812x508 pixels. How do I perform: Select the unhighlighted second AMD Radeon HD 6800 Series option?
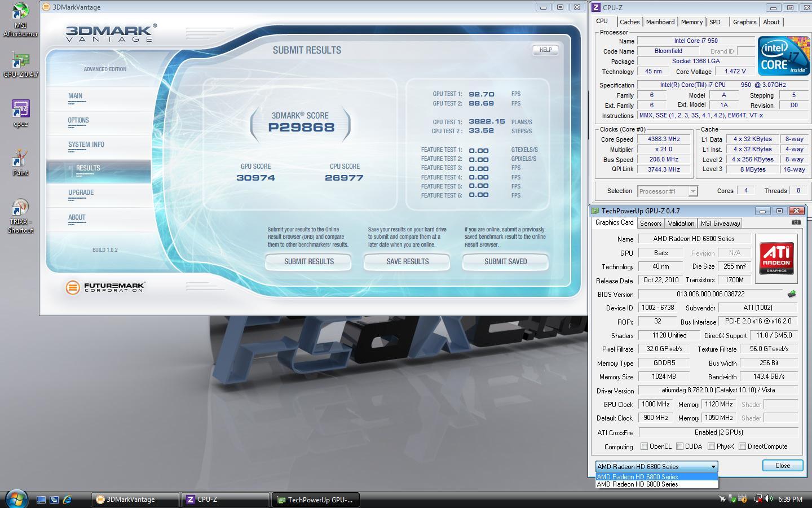click(656, 484)
